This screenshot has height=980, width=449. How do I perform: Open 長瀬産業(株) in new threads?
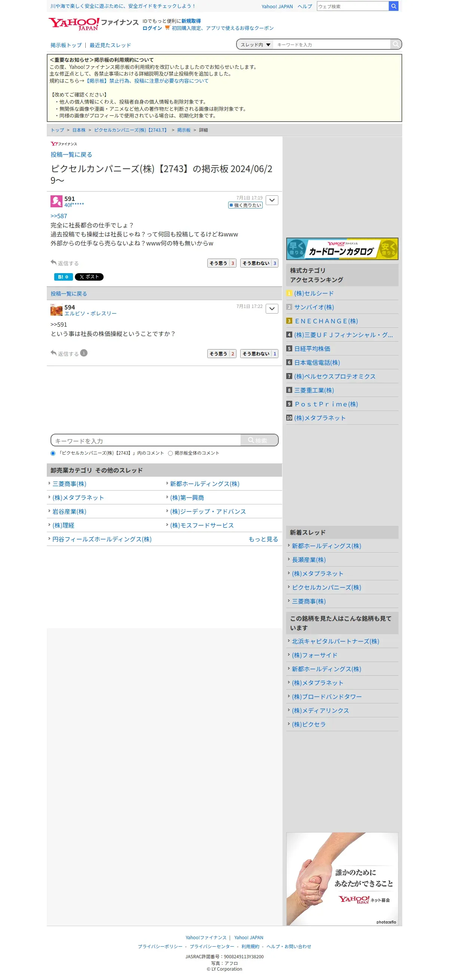point(309,560)
